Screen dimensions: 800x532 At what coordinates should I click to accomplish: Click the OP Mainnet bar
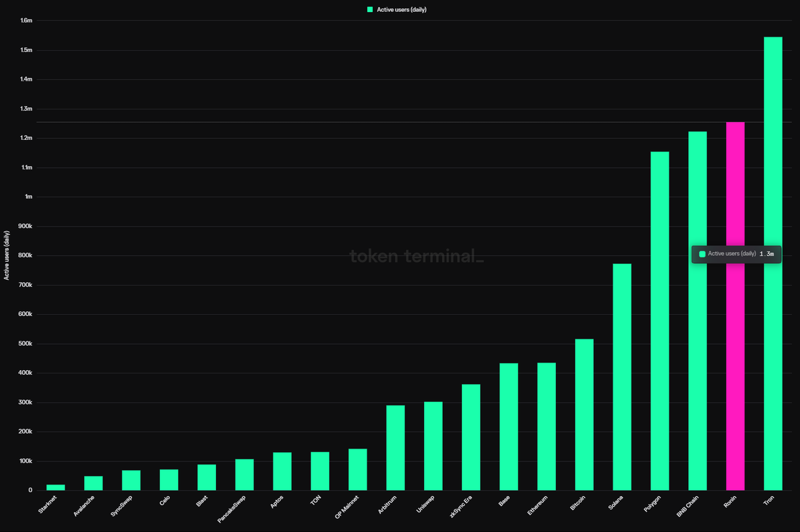pos(357,469)
